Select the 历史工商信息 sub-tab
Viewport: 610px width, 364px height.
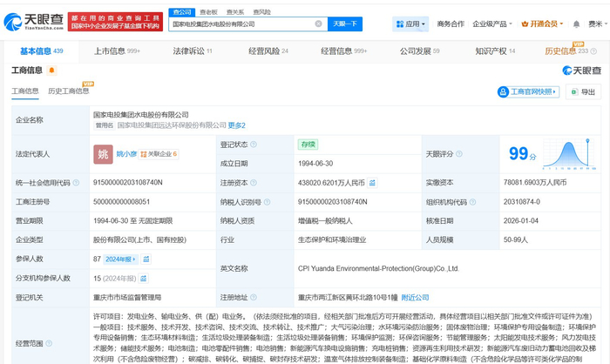[x=68, y=91]
